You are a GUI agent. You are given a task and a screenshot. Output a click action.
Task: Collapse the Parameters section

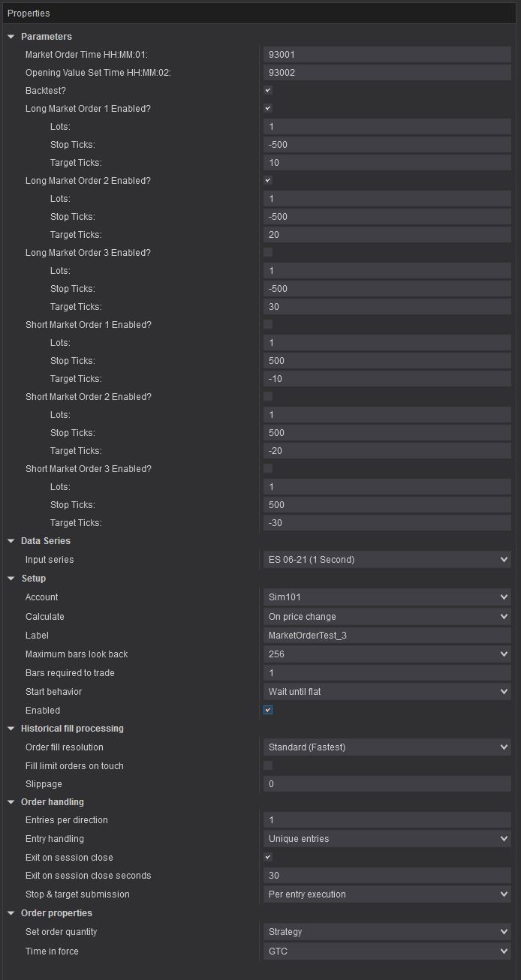(x=11, y=37)
